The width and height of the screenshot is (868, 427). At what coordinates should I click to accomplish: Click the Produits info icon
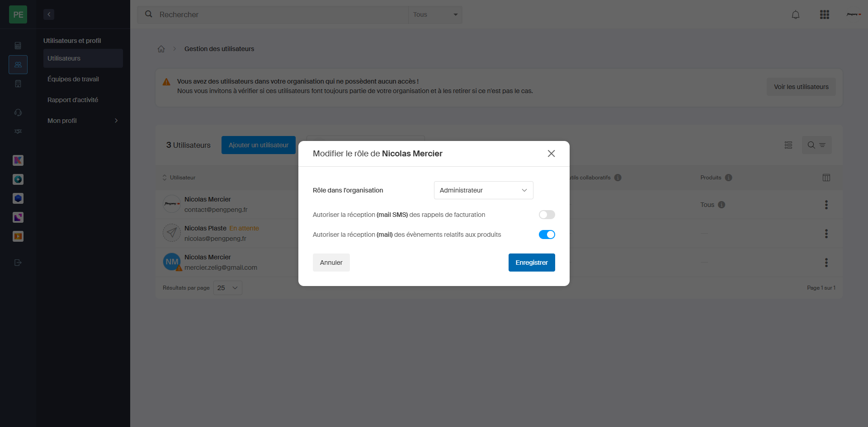click(728, 178)
